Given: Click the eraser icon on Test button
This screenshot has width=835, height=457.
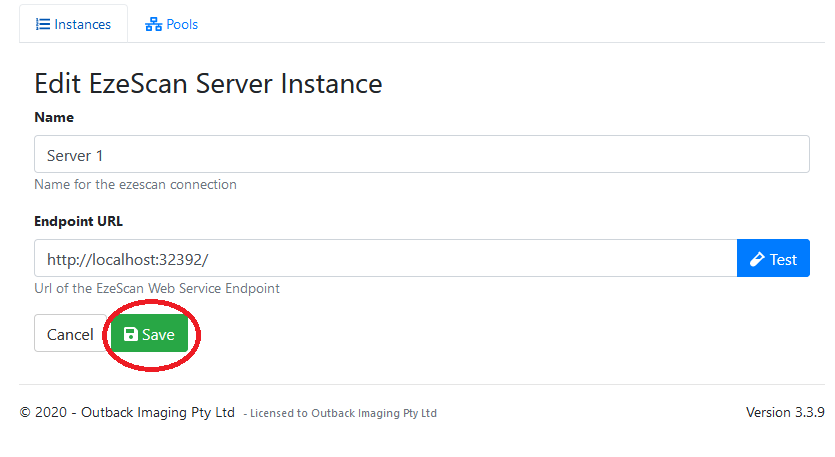Looking at the screenshot, I should tap(757, 259).
